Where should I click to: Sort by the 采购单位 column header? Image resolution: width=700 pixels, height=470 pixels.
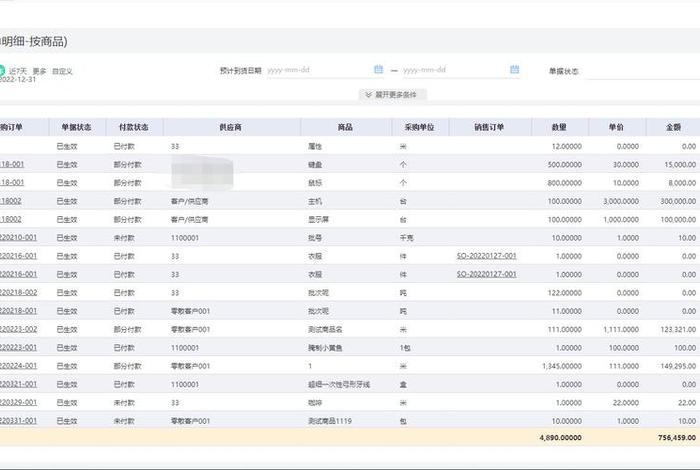[x=420, y=127]
